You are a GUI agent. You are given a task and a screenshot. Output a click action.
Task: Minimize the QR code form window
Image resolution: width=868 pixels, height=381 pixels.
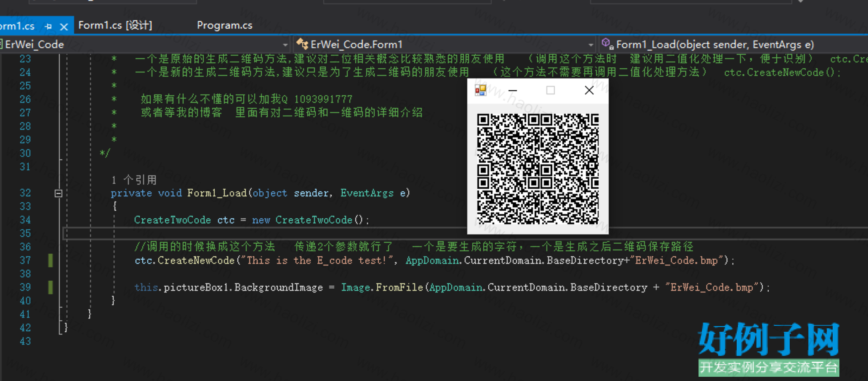[513, 90]
